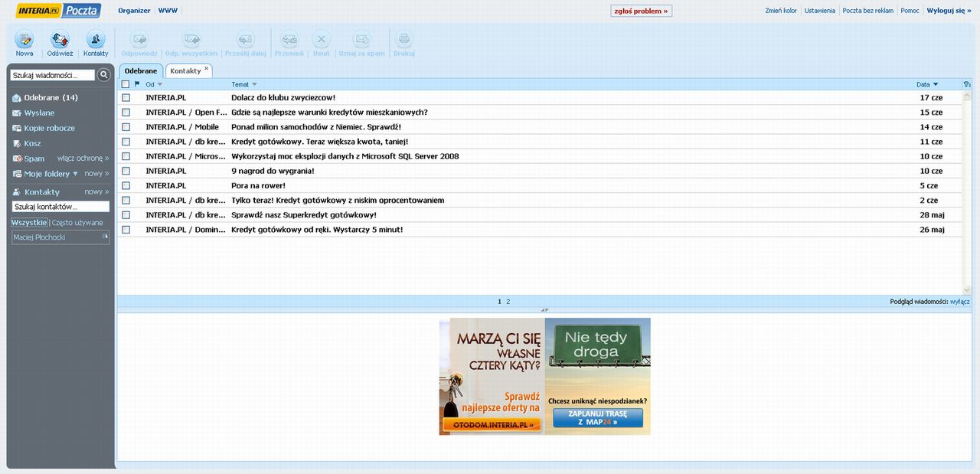The height and width of the screenshot is (474, 980).
Task: Click Zmień kolor link
Action: [x=781, y=11]
